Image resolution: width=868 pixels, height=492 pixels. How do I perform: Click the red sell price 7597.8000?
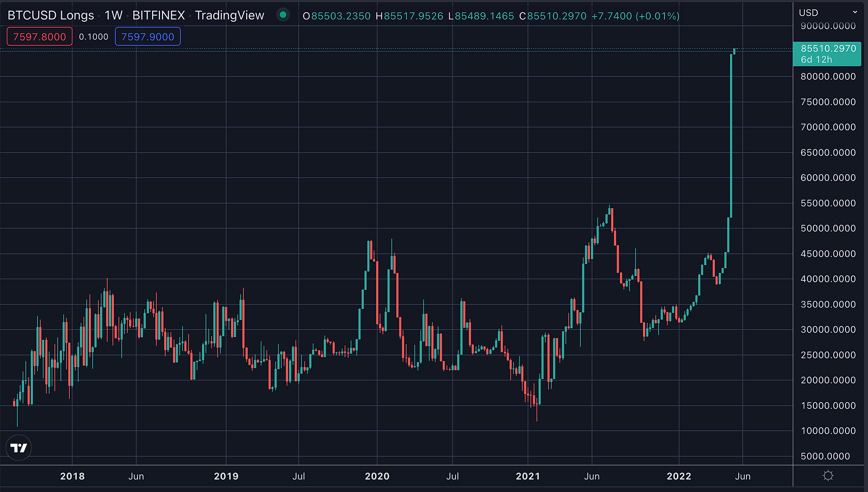(x=40, y=36)
